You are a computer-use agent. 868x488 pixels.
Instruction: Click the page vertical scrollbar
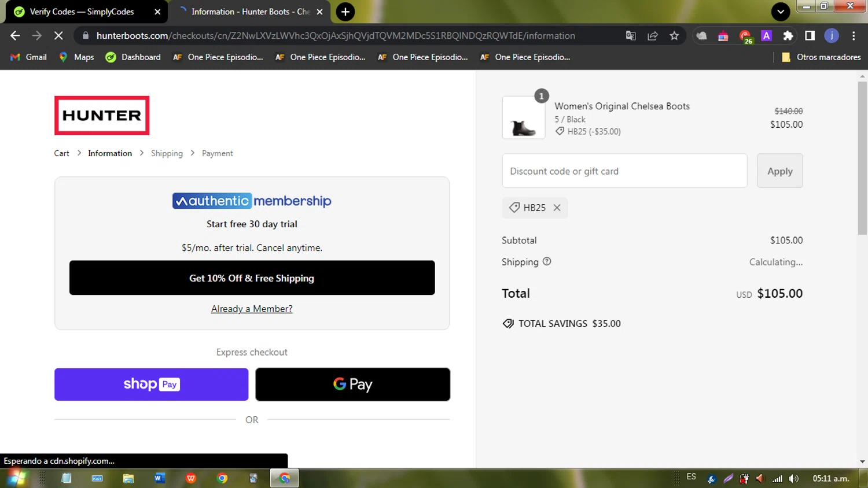click(x=862, y=158)
